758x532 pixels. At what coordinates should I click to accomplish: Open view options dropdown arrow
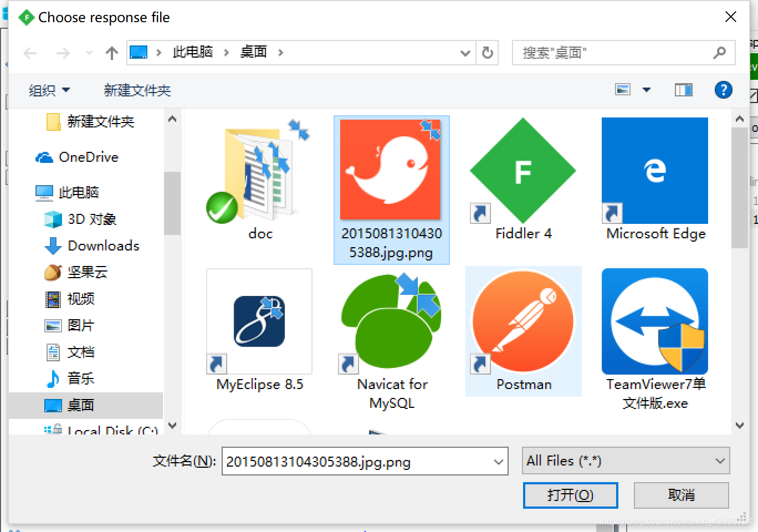click(x=646, y=90)
